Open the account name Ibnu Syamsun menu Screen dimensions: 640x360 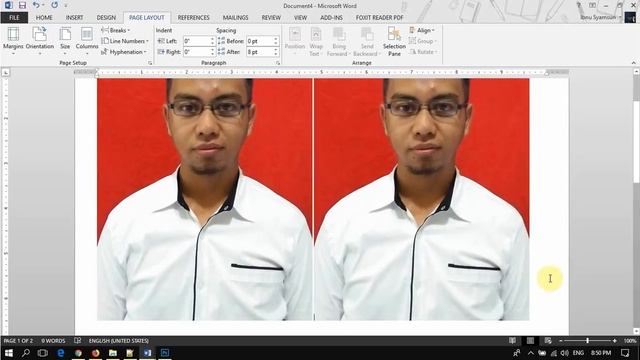tap(600, 18)
